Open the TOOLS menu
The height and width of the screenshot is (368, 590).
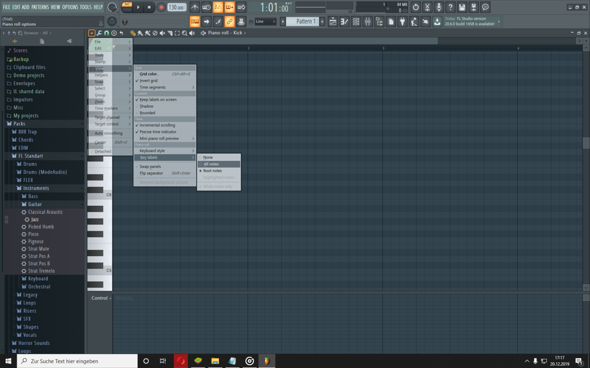86,7
